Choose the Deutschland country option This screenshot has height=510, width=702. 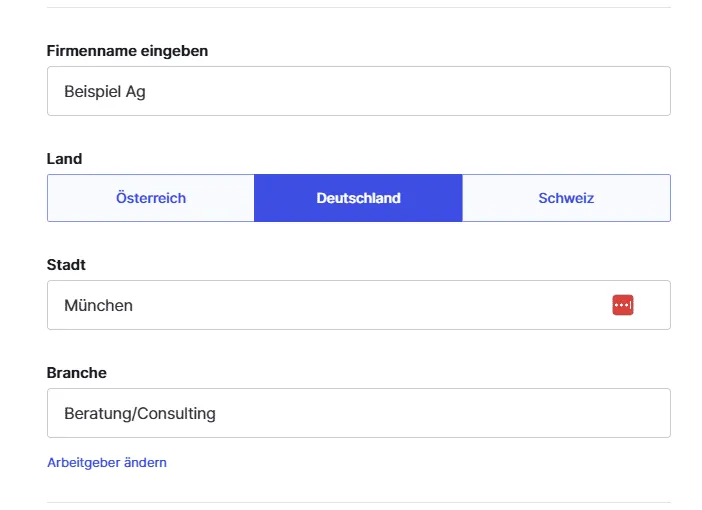click(358, 198)
